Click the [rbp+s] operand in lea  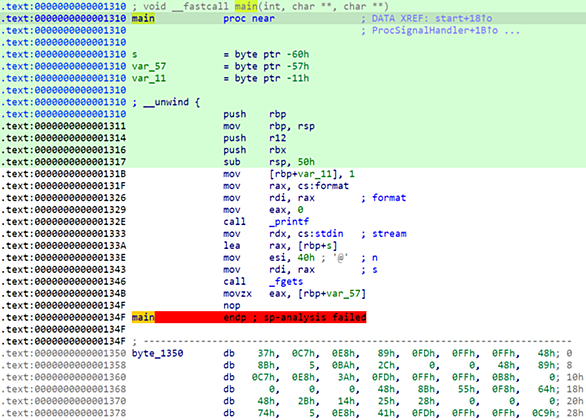click(x=317, y=245)
